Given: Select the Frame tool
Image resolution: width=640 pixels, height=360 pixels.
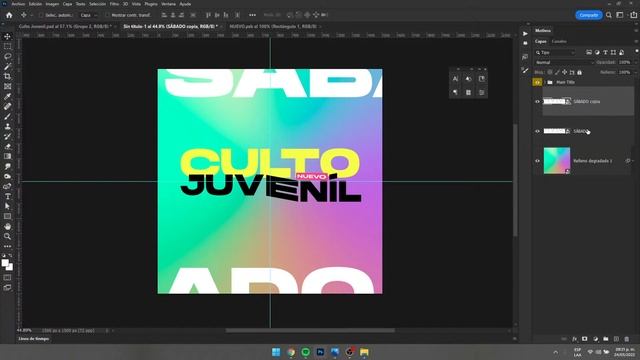Looking at the screenshot, I should coord(7,86).
